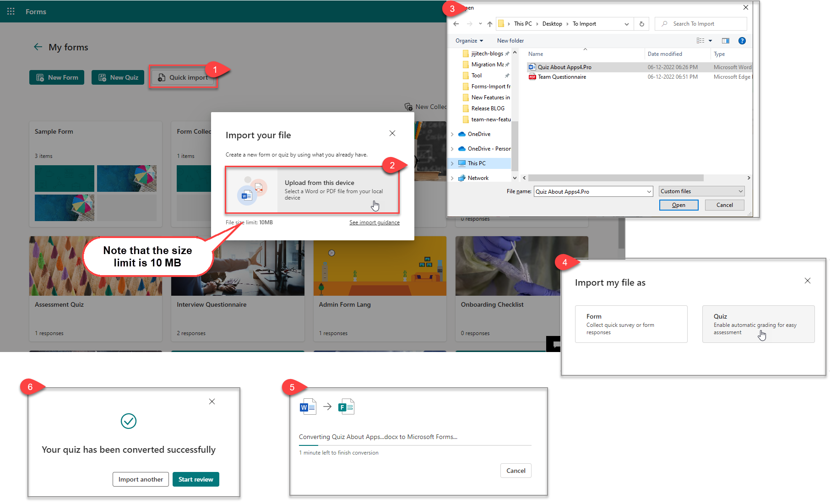Click the back arrow beside My forms
Image resolution: width=836 pixels, height=504 pixels.
38,47
